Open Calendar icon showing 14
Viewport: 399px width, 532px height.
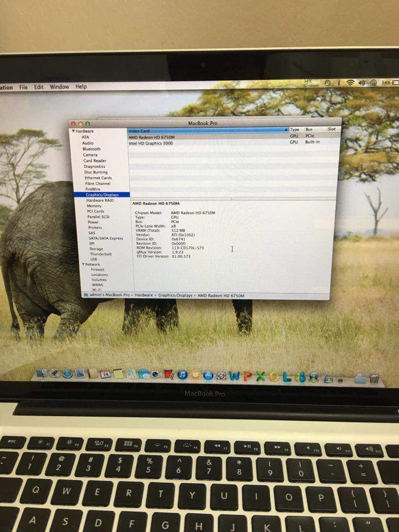[x=105, y=374]
